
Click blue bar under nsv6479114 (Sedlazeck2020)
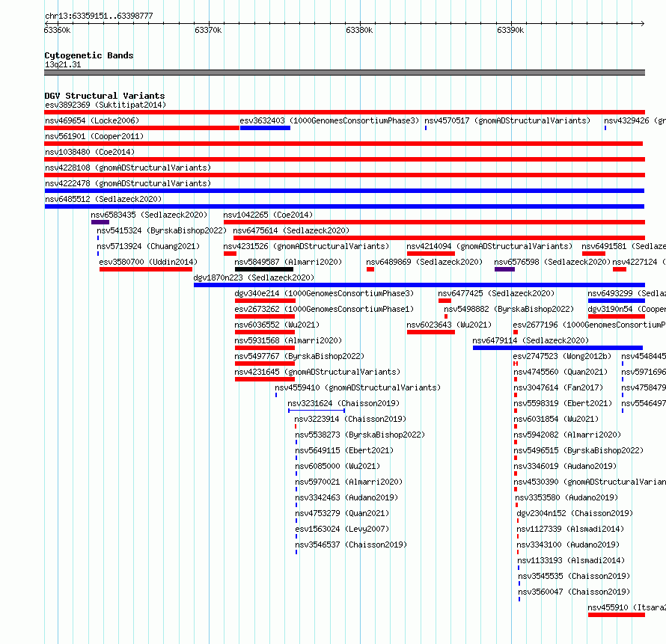click(557, 348)
